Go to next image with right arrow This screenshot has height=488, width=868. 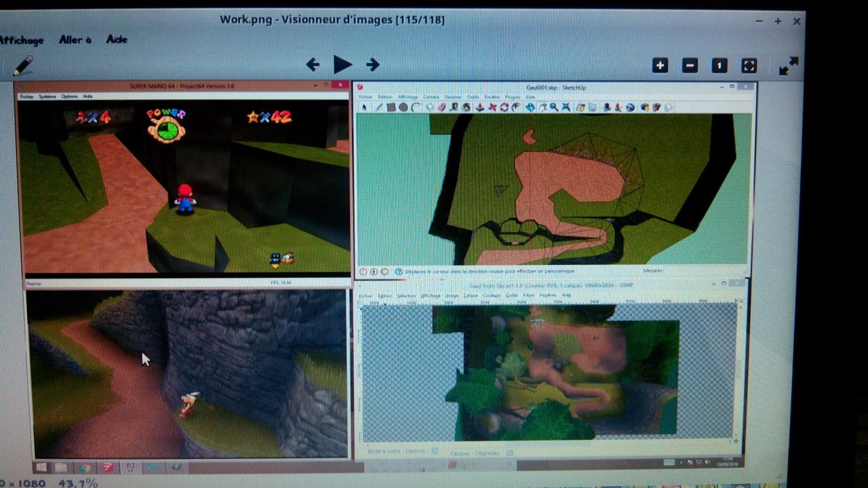372,65
